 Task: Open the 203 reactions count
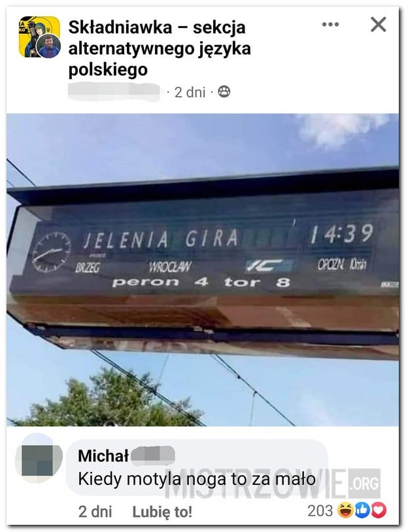(x=320, y=510)
